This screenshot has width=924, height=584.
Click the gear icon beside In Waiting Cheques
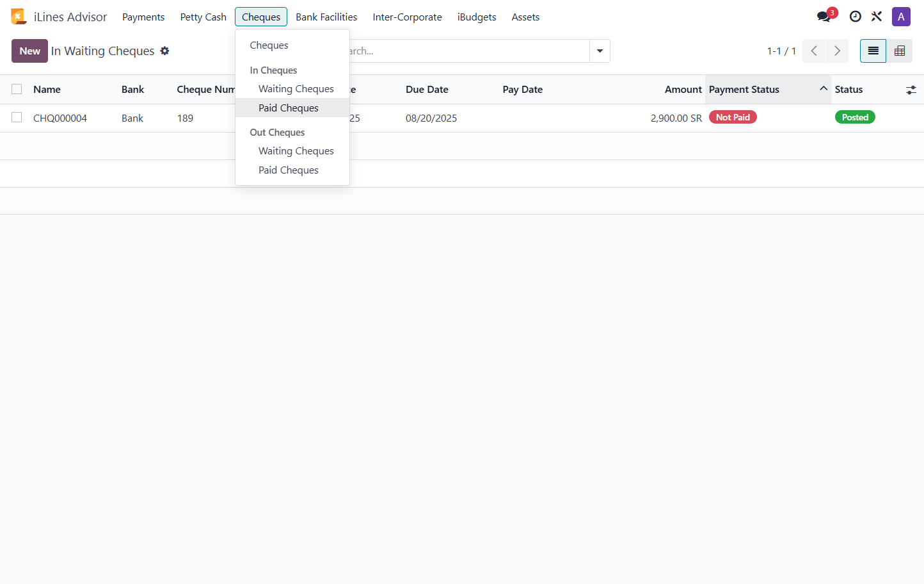(164, 51)
